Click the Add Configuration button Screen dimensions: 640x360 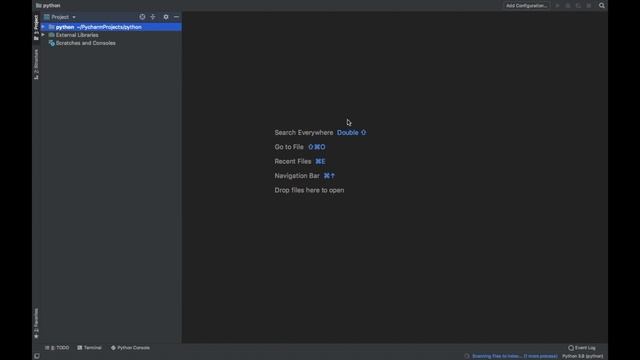coord(526,6)
